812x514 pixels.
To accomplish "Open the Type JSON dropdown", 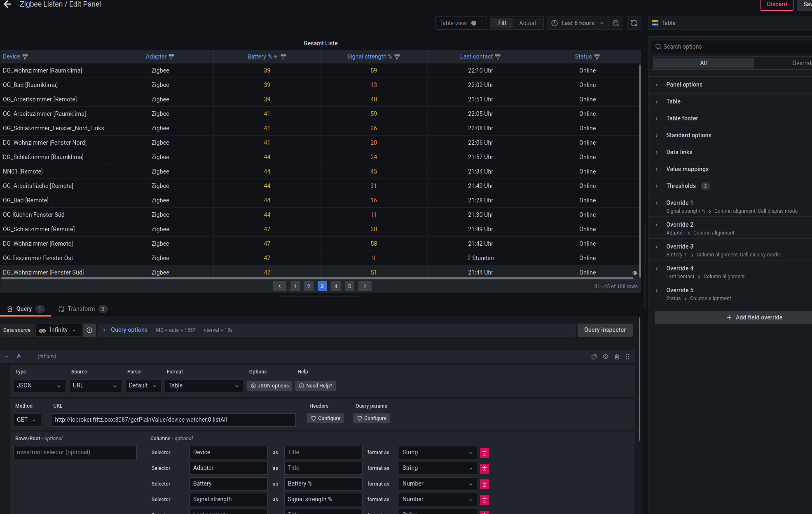I will click(x=39, y=386).
